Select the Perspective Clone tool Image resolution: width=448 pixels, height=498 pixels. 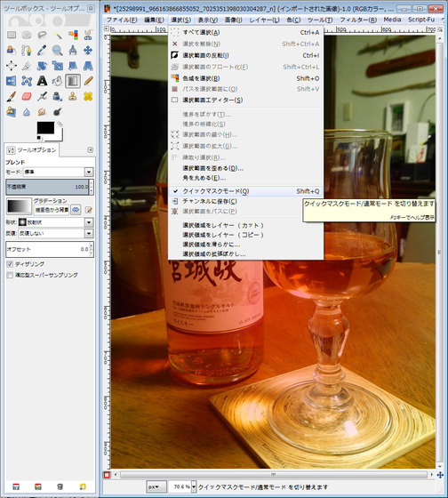12,112
